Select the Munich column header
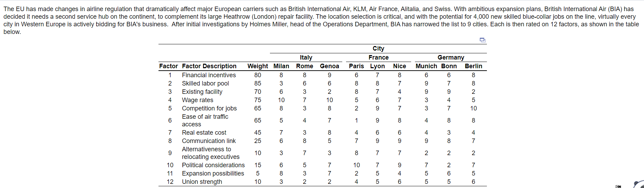The width and height of the screenshot is (644, 188). [426, 66]
